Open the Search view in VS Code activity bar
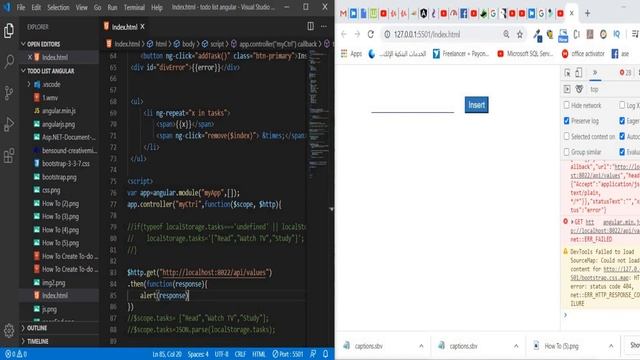Image resolution: width=640 pixels, height=360 pixels. point(9,62)
